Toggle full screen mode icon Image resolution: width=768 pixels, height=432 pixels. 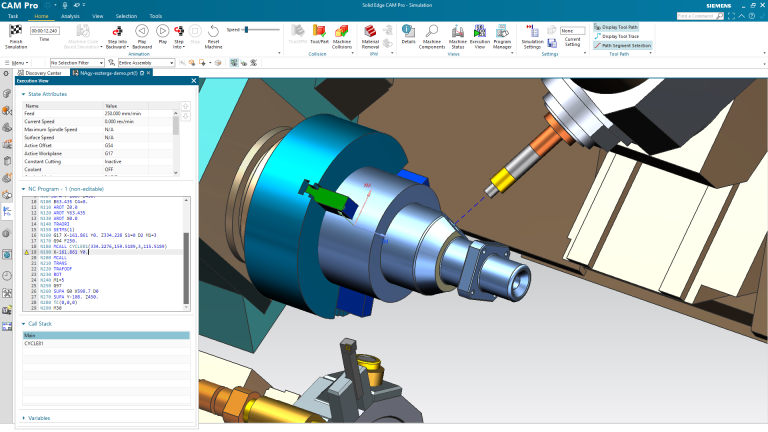tap(731, 16)
